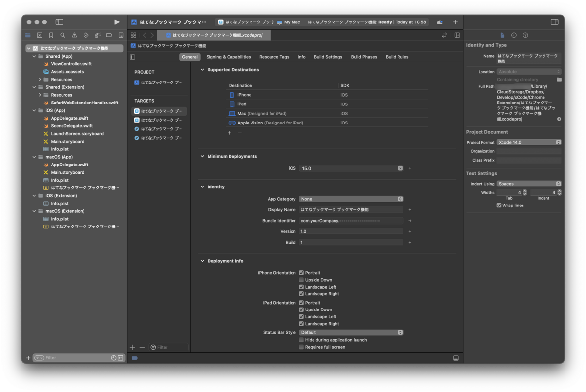The image size is (586, 392).
Task: Go forward with the right chevron
Action: [x=152, y=35]
